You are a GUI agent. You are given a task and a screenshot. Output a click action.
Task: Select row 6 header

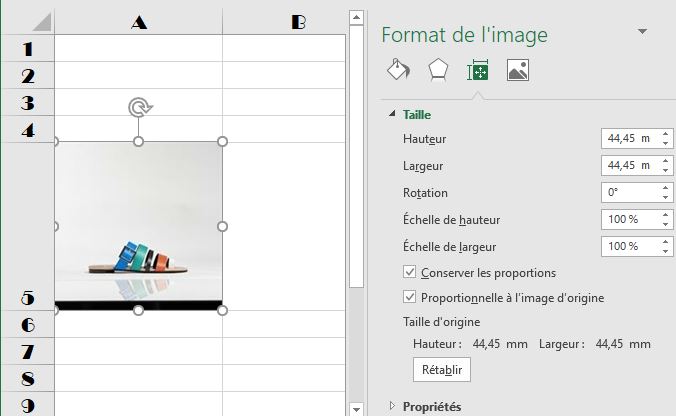pos(28,324)
